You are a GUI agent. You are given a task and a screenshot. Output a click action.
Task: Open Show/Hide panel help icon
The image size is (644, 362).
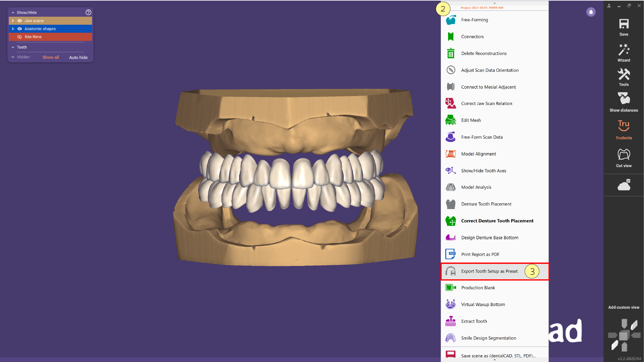click(x=88, y=12)
